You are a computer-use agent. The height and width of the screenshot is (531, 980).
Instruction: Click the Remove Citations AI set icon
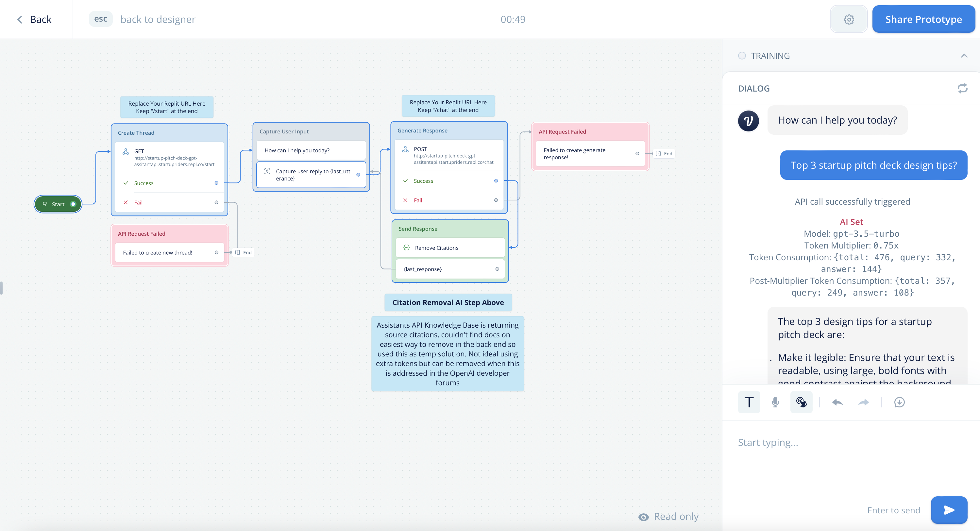click(406, 248)
